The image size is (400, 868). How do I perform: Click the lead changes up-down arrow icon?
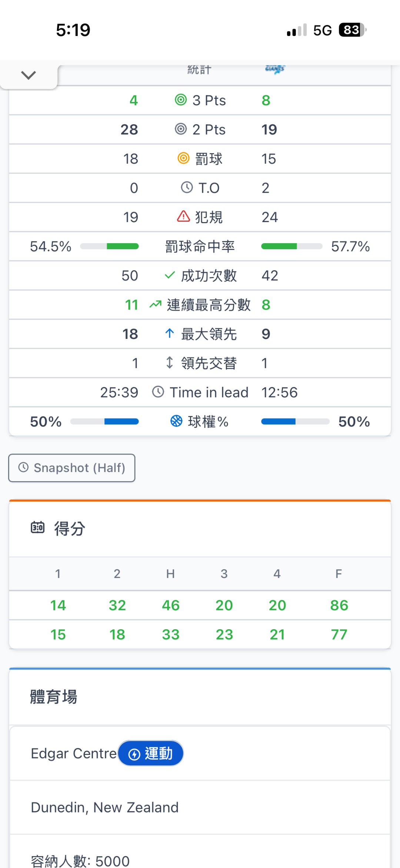170,363
